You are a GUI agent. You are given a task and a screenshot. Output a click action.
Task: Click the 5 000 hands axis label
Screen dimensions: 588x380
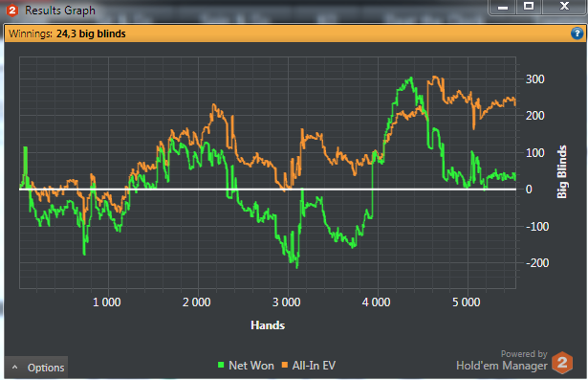467,302
